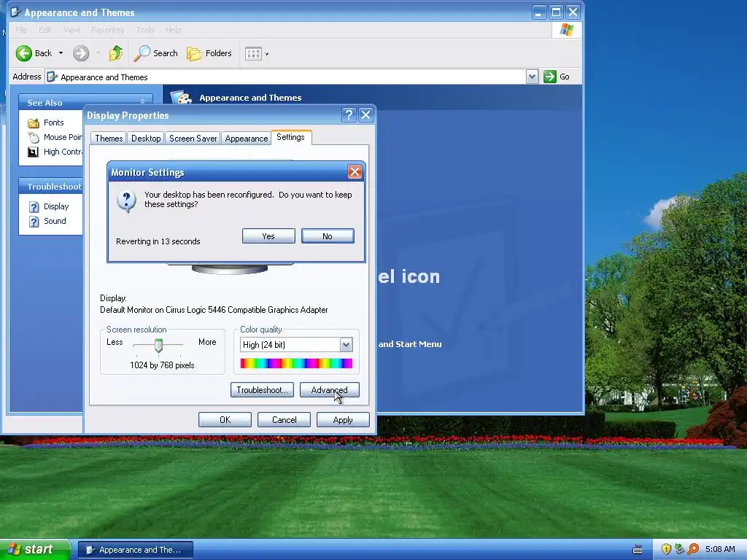747x560 pixels.
Task: Click the Back arrow icon
Action: point(24,53)
